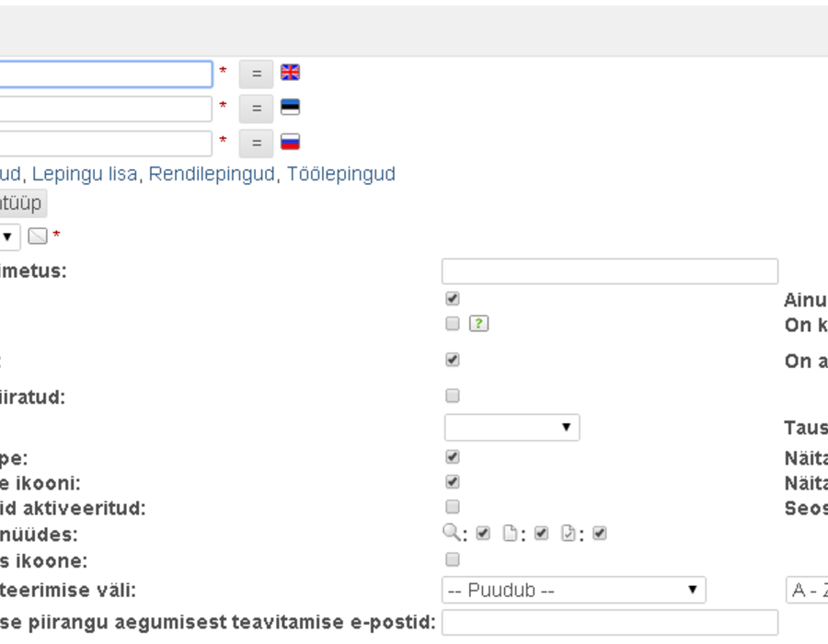
Task: Open the A - Z sort order dropdown
Action: pyautogui.click(x=807, y=590)
